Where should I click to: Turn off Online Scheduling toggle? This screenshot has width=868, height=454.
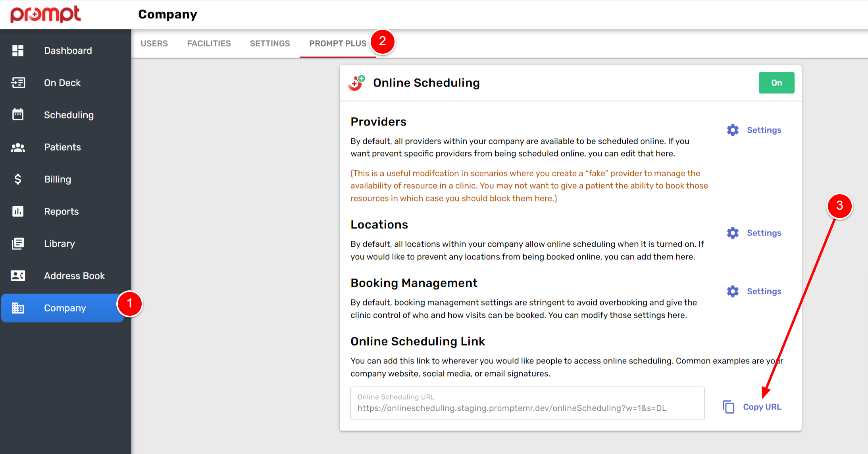776,83
